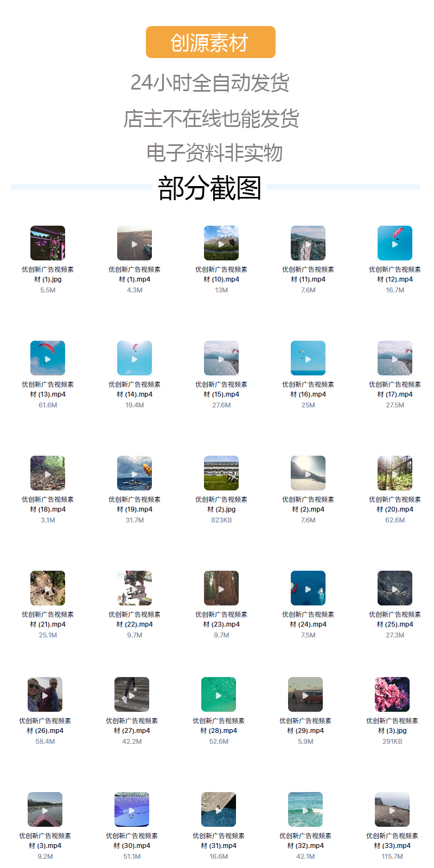Open image thumbnail 材 (2).jpg
Image resolution: width=434 pixels, height=868 pixels.
[x=221, y=473]
